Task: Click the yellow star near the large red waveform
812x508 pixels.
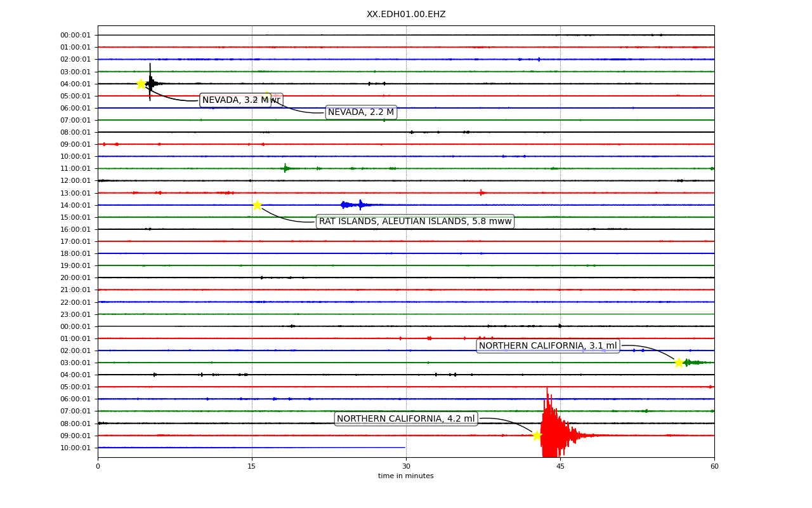Action: (537, 436)
